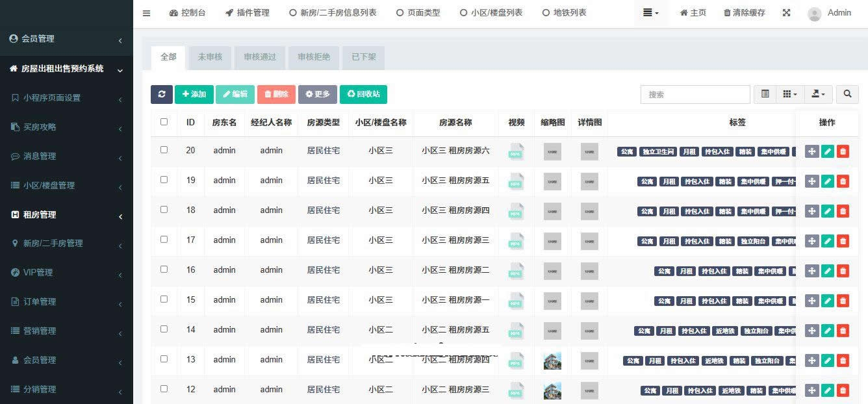Open the 回收站 recycle bin button
The height and width of the screenshot is (404, 868).
point(363,94)
